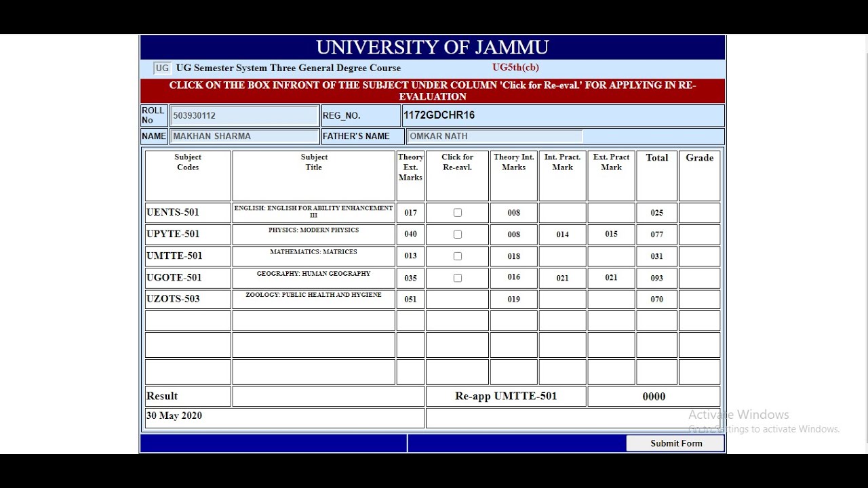868x488 pixels.
Task: Click the Roll No field 503930112
Action: pos(244,115)
